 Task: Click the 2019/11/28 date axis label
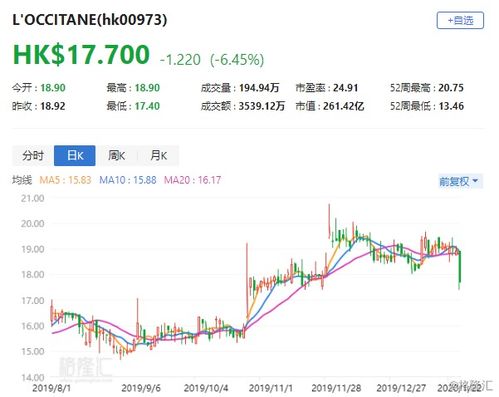click(x=336, y=388)
